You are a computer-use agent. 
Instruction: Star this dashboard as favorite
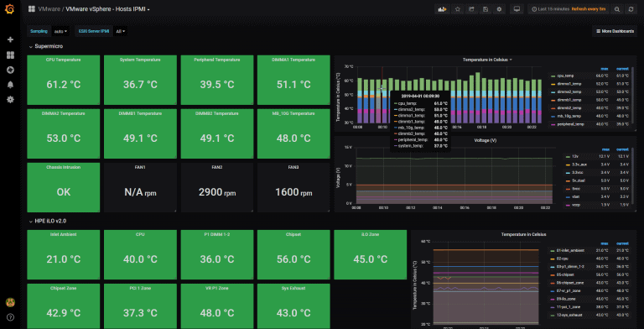[458, 9]
